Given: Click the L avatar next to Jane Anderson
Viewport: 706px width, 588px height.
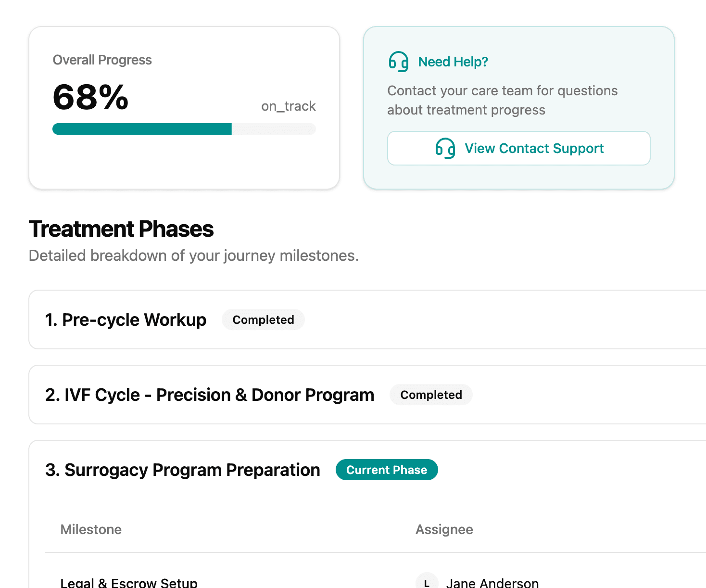Looking at the screenshot, I should click(427, 582).
